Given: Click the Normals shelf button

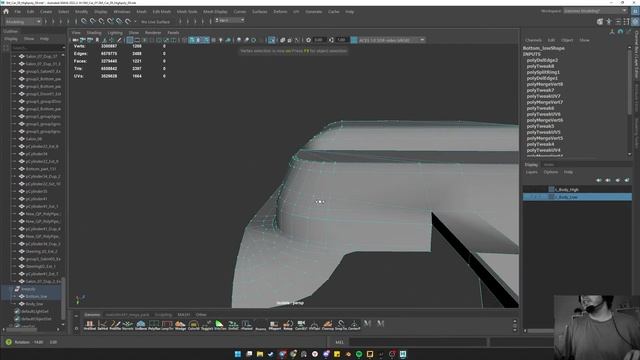Looking at the screenshot, I should pos(128,325).
